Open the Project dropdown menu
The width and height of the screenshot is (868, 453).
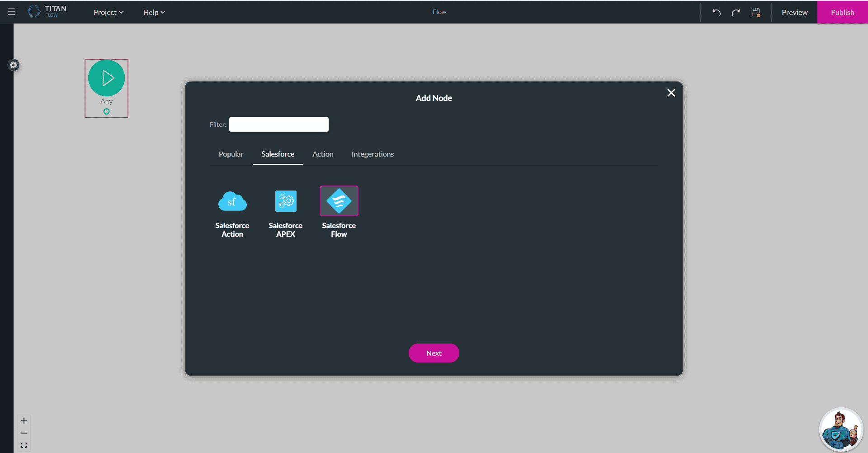(x=108, y=12)
